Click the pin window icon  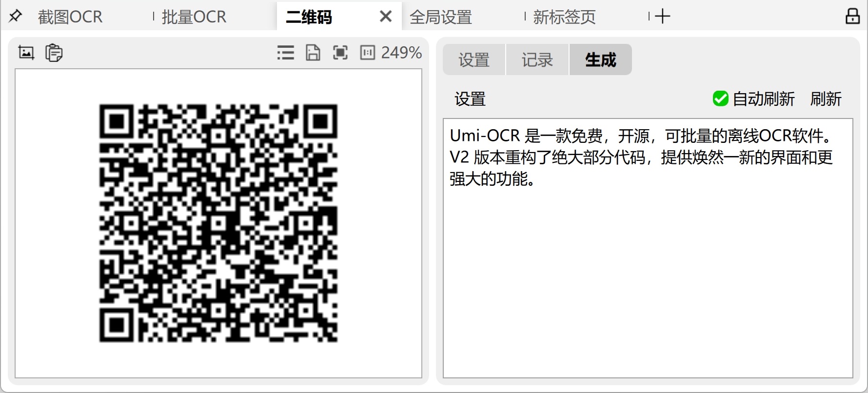[16, 16]
